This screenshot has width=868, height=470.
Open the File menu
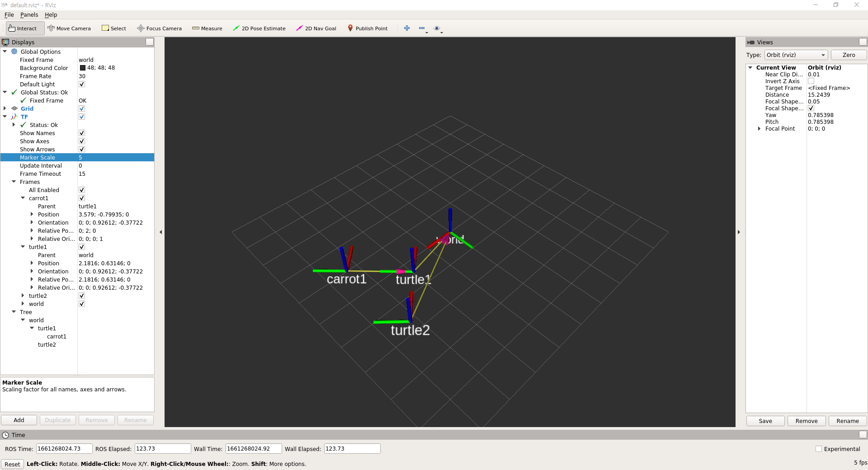(x=9, y=15)
